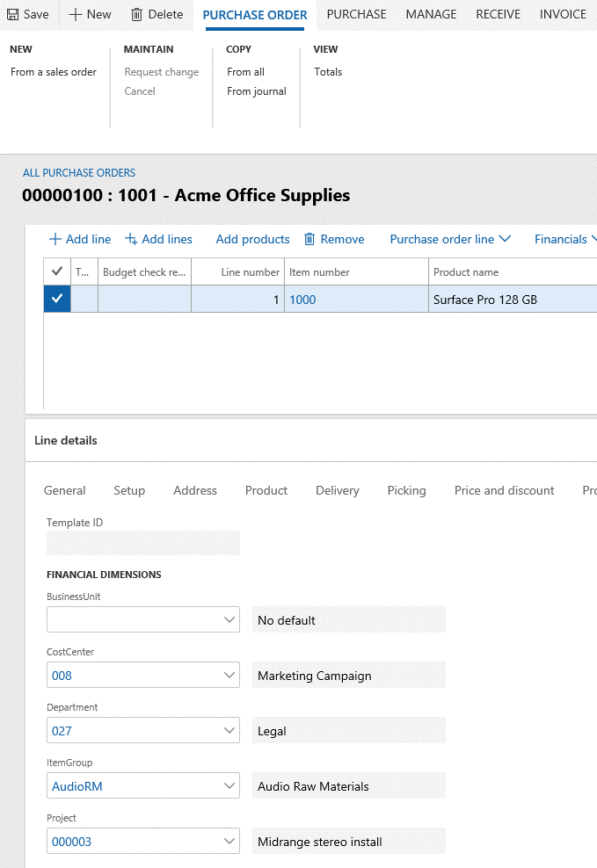The height and width of the screenshot is (868, 597).
Task: Open the Price and discount tab
Action: 504,490
